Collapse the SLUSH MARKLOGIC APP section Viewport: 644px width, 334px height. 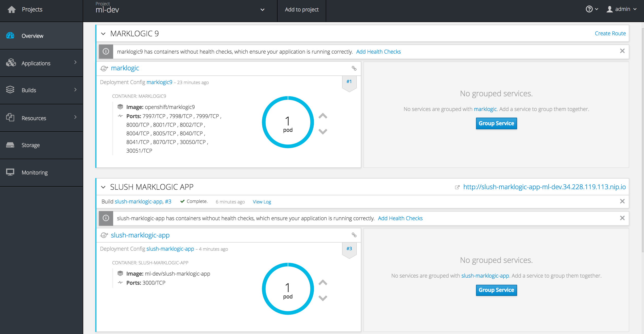pos(103,187)
